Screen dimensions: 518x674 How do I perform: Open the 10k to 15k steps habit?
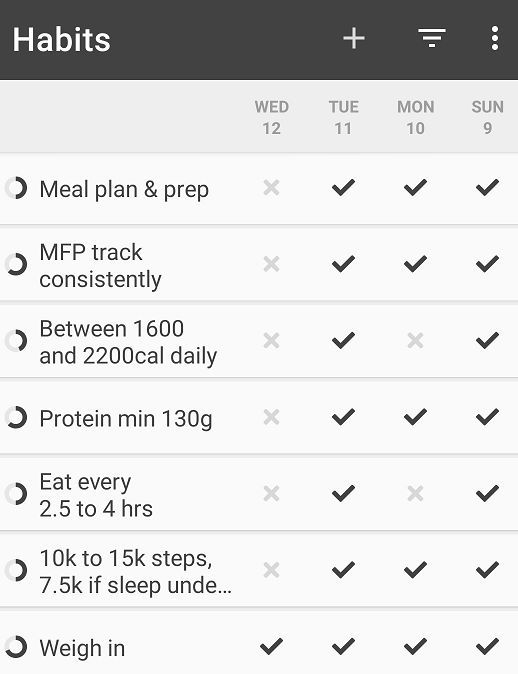[x=135, y=572]
